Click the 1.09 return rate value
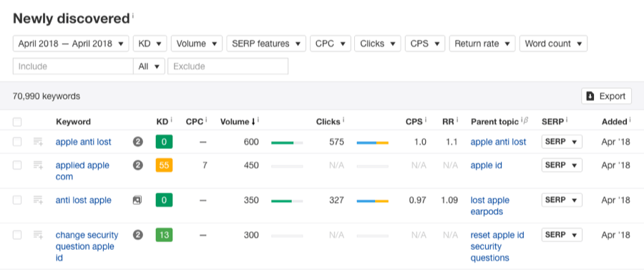Image resolution: width=644 pixels, height=270 pixels. coord(450,200)
